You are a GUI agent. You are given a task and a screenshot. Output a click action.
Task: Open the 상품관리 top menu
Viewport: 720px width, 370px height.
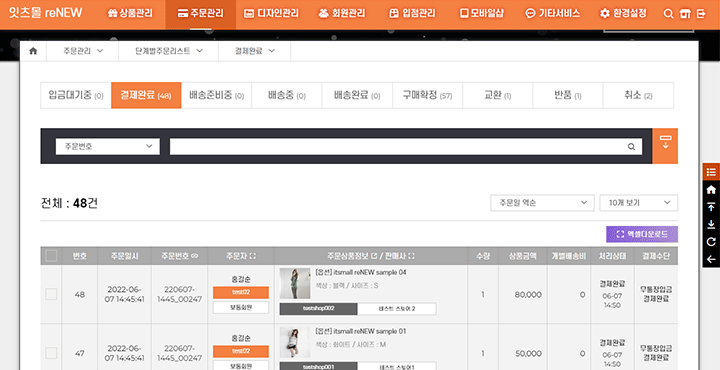click(x=130, y=13)
